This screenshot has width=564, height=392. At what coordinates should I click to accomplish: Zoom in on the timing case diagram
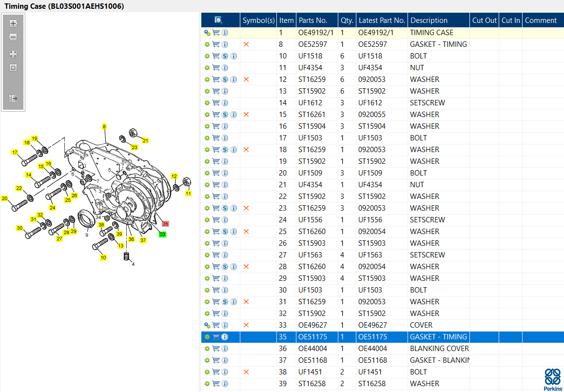point(13,23)
